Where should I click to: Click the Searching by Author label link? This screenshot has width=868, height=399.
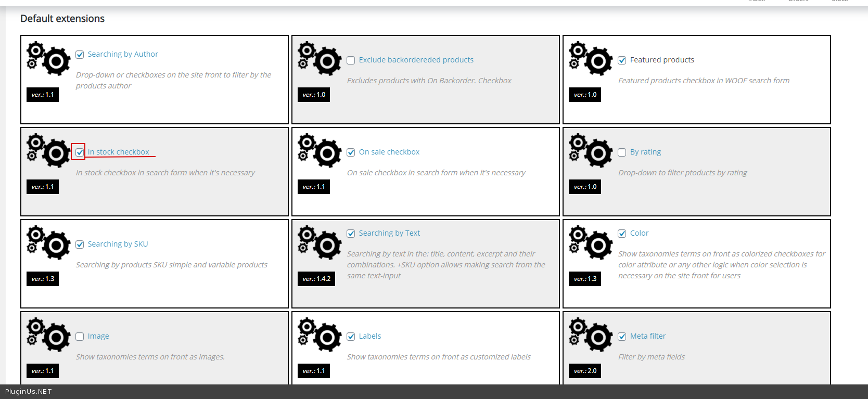coord(123,54)
